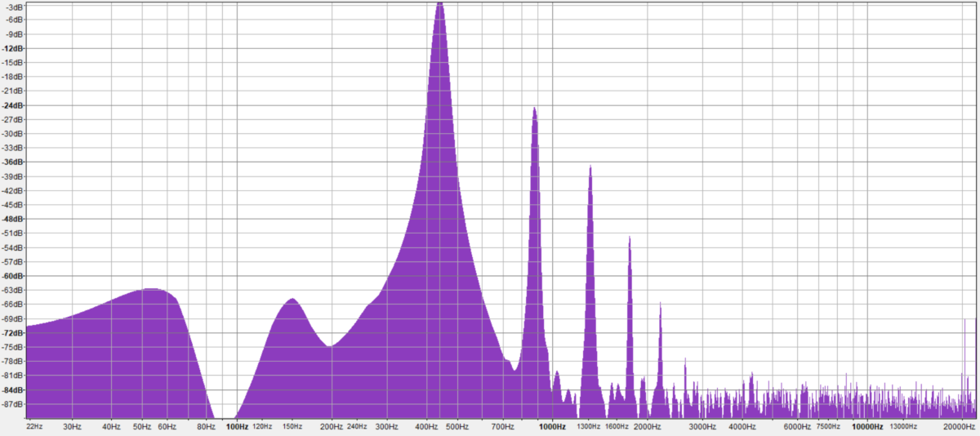Click the -3dB label on vertical axis

coord(14,6)
